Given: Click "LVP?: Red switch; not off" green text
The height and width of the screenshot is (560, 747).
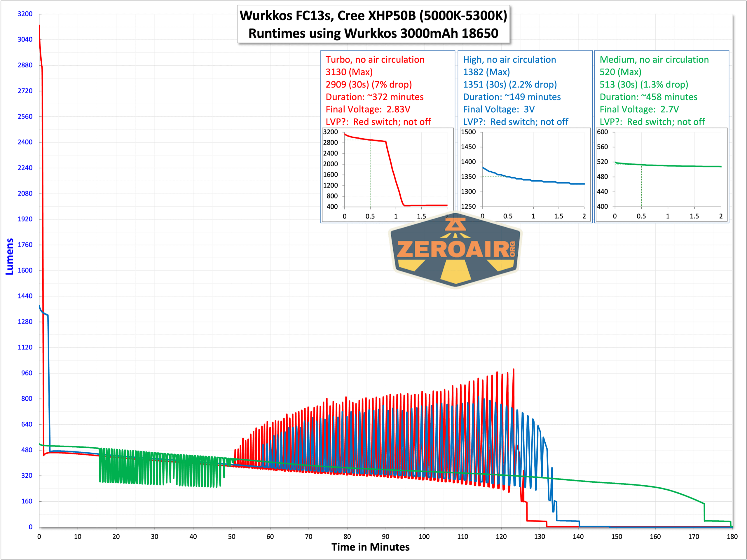Looking at the screenshot, I should 652,122.
